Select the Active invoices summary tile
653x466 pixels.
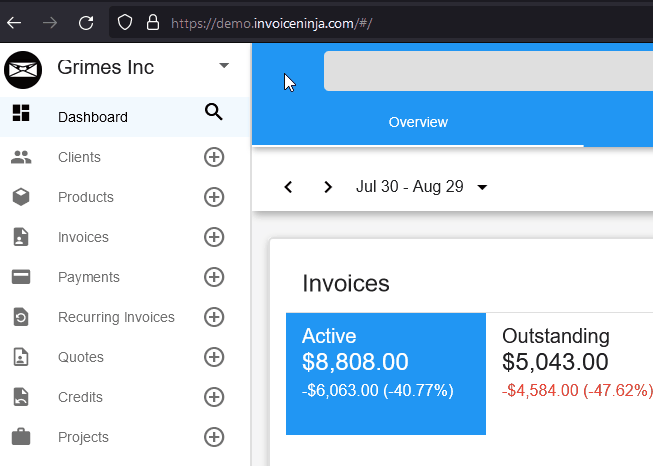(x=386, y=374)
